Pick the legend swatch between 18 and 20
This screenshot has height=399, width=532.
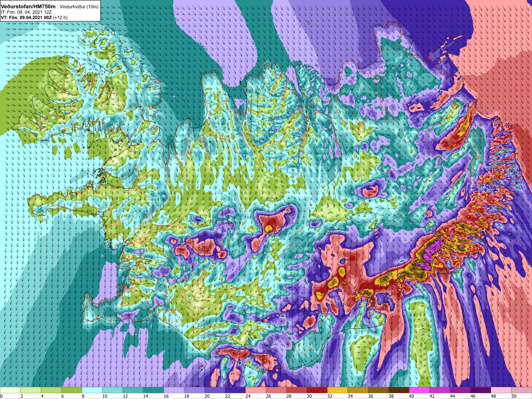(194, 390)
